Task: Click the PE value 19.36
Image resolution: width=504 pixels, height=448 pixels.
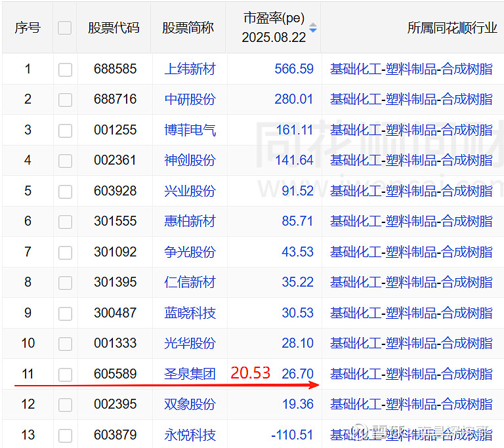Action: [298, 404]
